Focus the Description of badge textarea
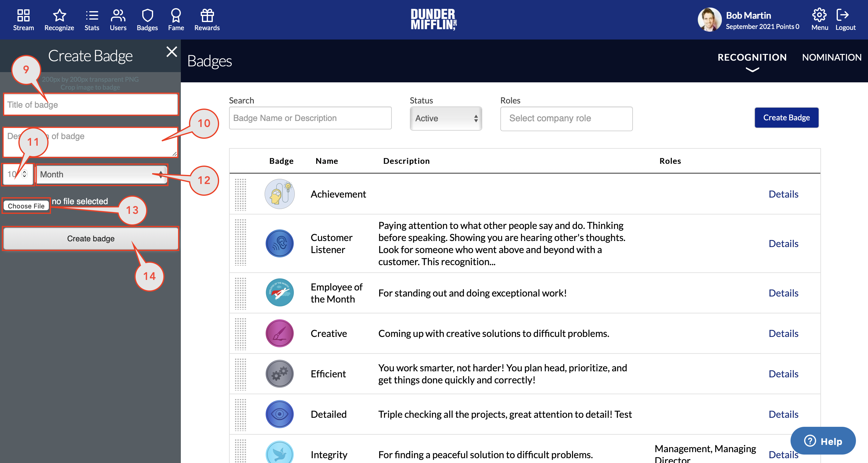868x463 pixels. pyautogui.click(x=91, y=142)
